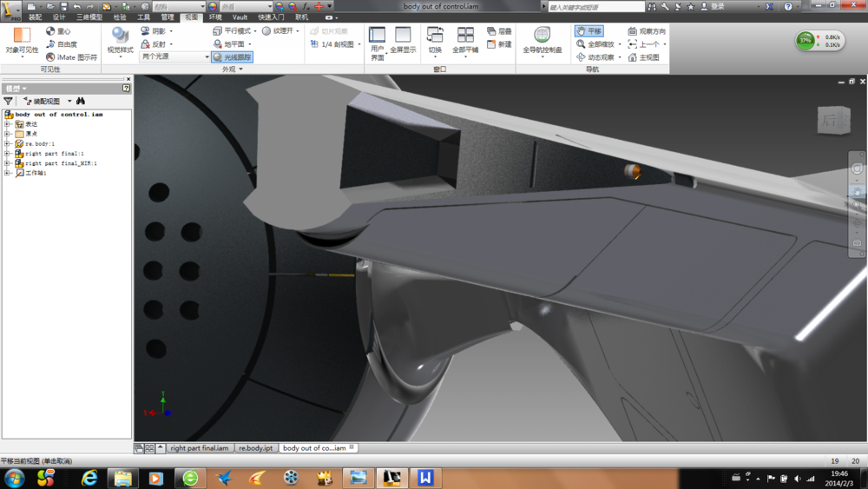Switch to right part final.iam document tab
868x489 pixels.
click(200, 448)
